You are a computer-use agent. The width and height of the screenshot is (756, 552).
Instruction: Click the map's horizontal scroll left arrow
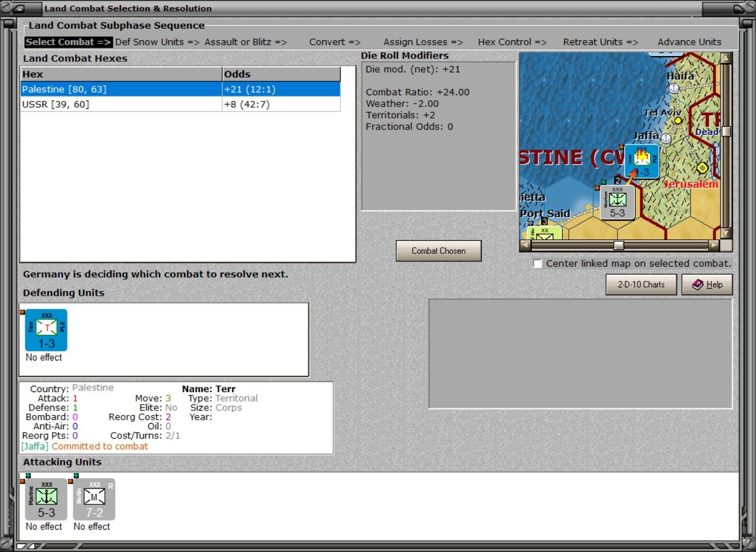[525, 245]
